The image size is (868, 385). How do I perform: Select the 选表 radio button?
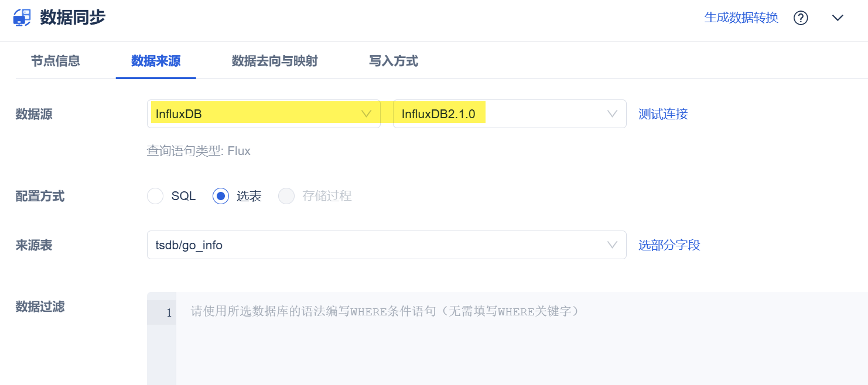click(x=221, y=196)
